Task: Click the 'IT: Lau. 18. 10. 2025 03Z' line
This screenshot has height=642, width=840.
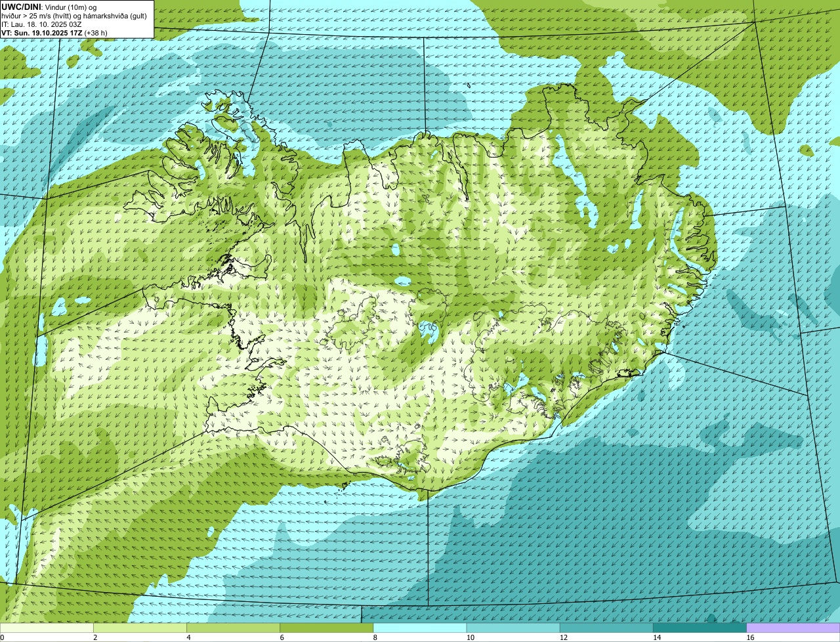Action: point(41,24)
